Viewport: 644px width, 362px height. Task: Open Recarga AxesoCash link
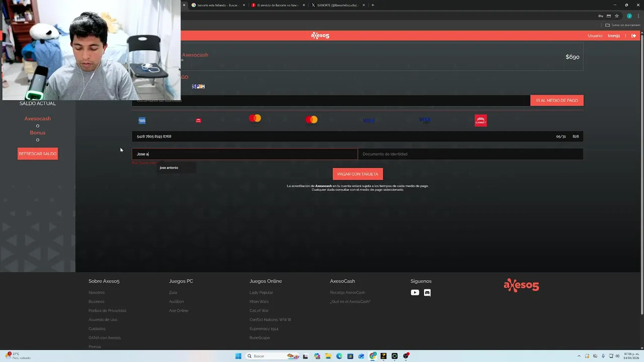348,293
